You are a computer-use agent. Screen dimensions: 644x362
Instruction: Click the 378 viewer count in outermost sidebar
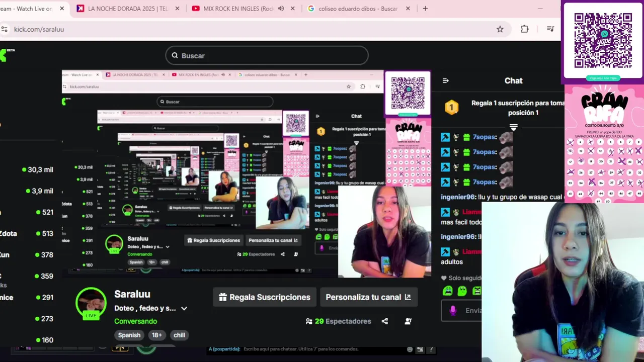tap(47, 255)
